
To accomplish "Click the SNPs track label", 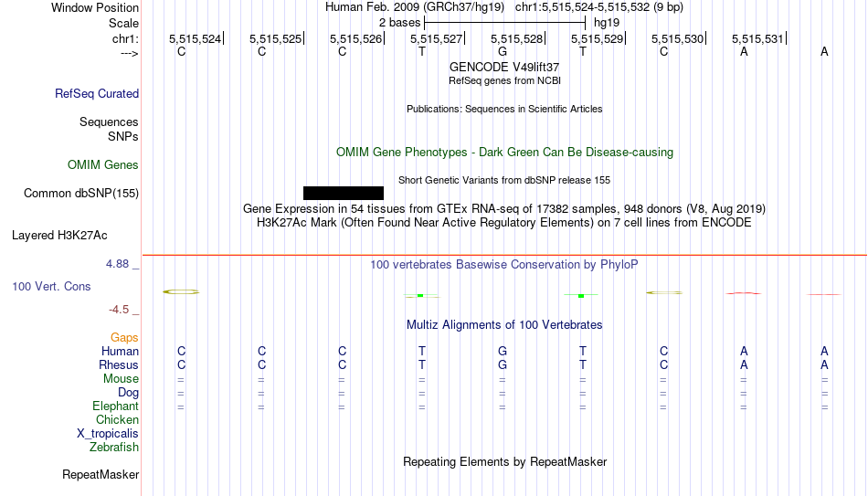I will click(x=123, y=136).
